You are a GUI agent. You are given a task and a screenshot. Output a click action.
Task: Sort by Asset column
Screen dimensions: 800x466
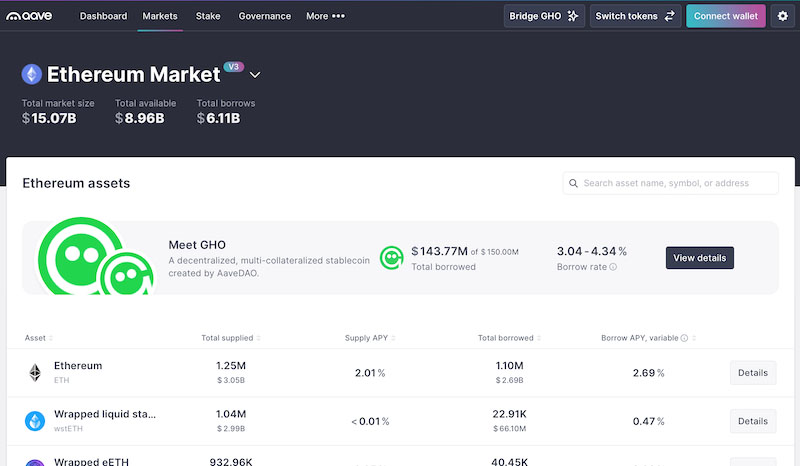(x=39, y=338)
